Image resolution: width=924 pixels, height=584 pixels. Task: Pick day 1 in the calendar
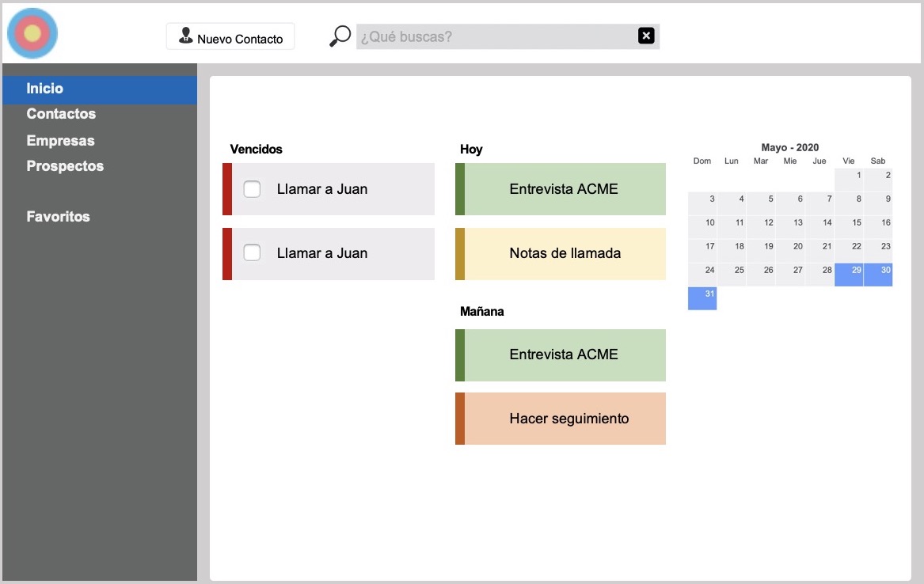[849, 180]
